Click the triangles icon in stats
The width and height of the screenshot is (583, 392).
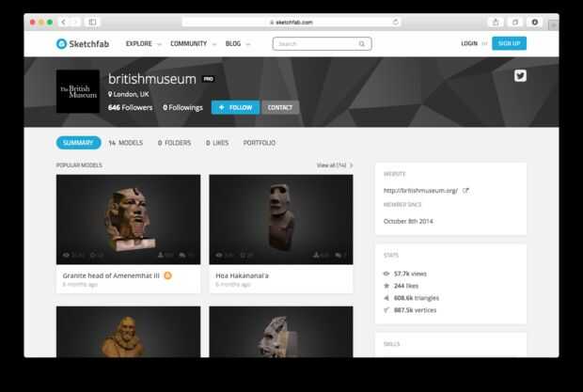click(386, 298)
